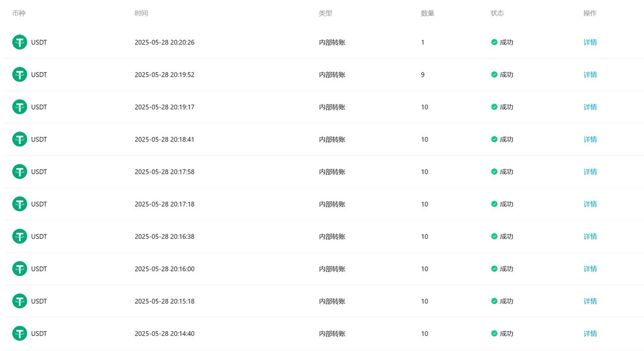644x351 pixels.
Task: Click the 时间 column header
Action: [x=141, y=13]
